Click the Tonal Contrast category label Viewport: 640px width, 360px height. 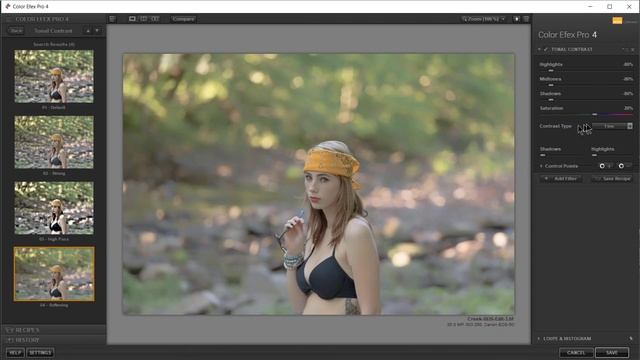pos(53,31)
